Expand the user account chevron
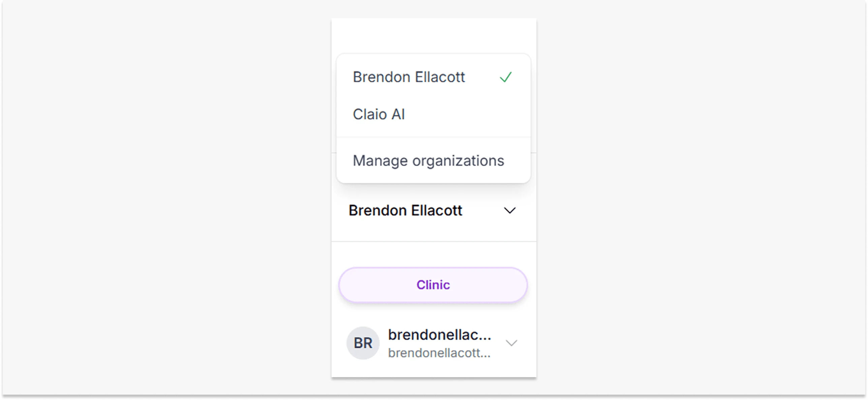 (x=511, y=343)
